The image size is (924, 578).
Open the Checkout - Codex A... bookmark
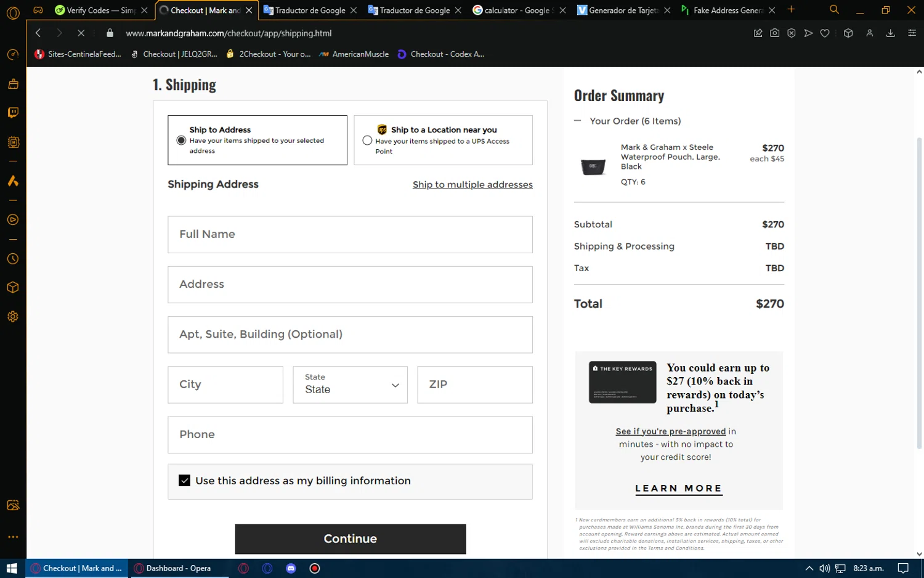click(441, 54)
